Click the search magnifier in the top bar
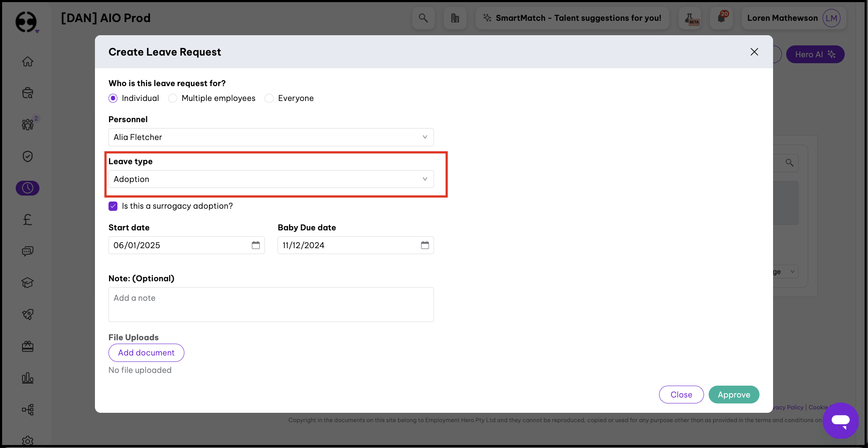Screen dimensions: 868x448 (423, 18)
